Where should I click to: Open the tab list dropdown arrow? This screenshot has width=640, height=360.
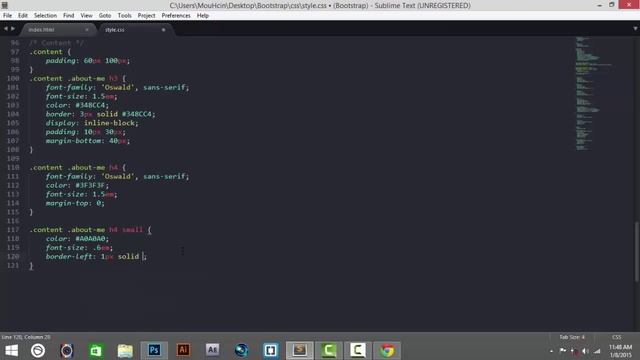635,29
